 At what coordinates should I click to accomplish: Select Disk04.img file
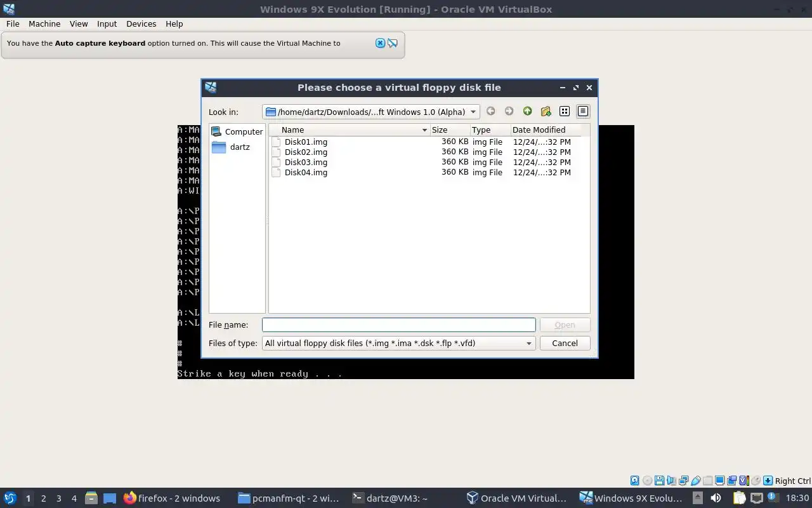pos(306,172)
